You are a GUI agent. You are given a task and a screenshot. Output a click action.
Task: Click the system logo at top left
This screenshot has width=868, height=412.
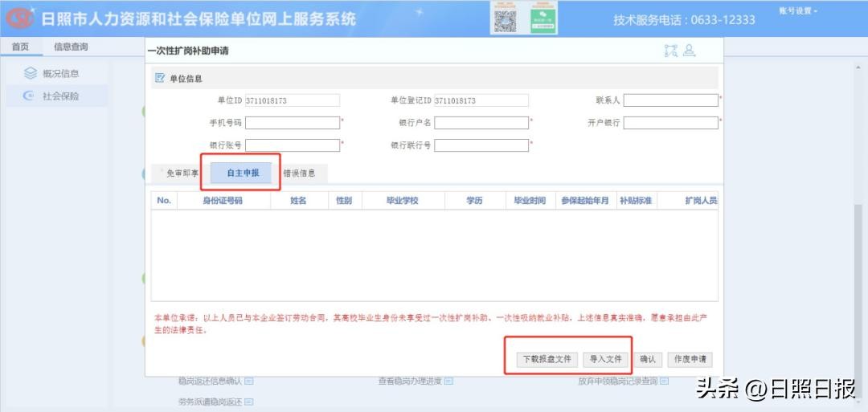19,18
